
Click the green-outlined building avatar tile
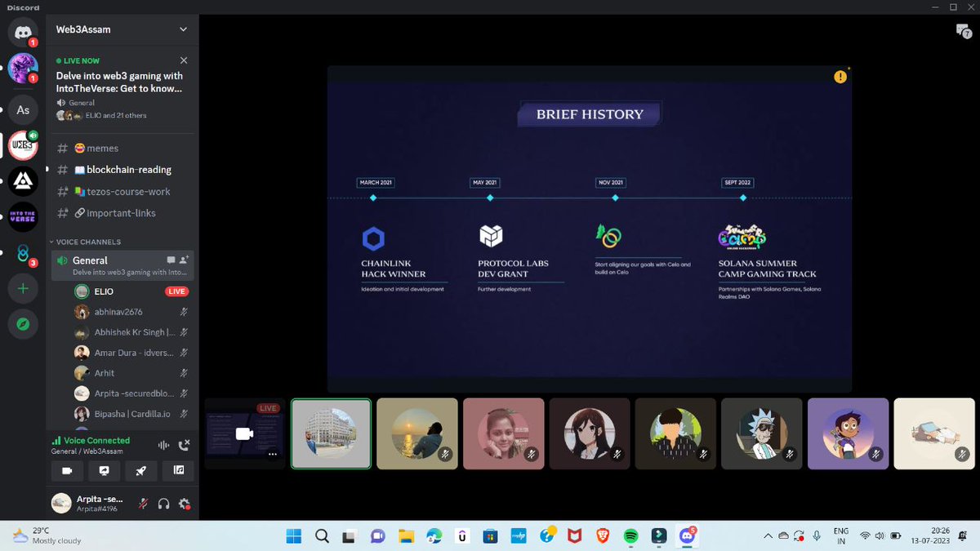[331, 433]
